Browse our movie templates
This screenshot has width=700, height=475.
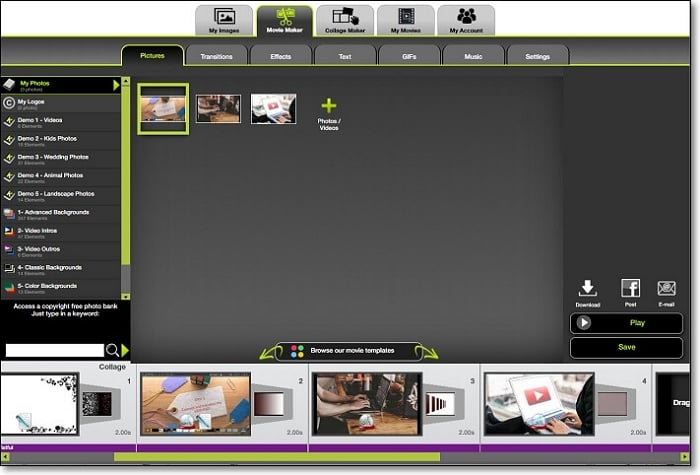click(349, 351)
